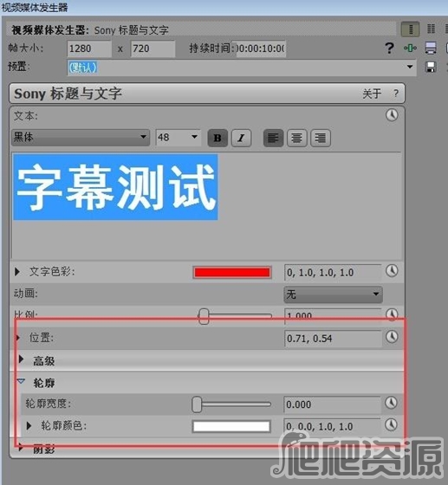Click the 持续时间 duration field
This screenshot has width=448, height=485.
point(261,48)
